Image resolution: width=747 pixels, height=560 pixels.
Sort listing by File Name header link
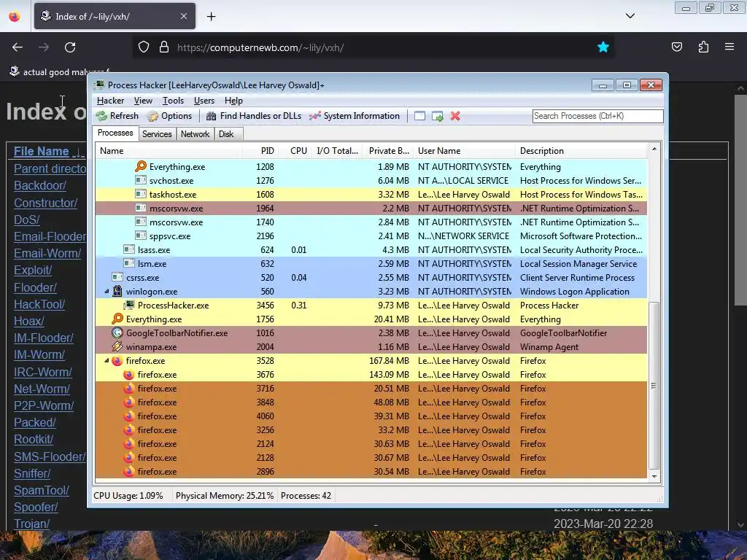(42, 152)
